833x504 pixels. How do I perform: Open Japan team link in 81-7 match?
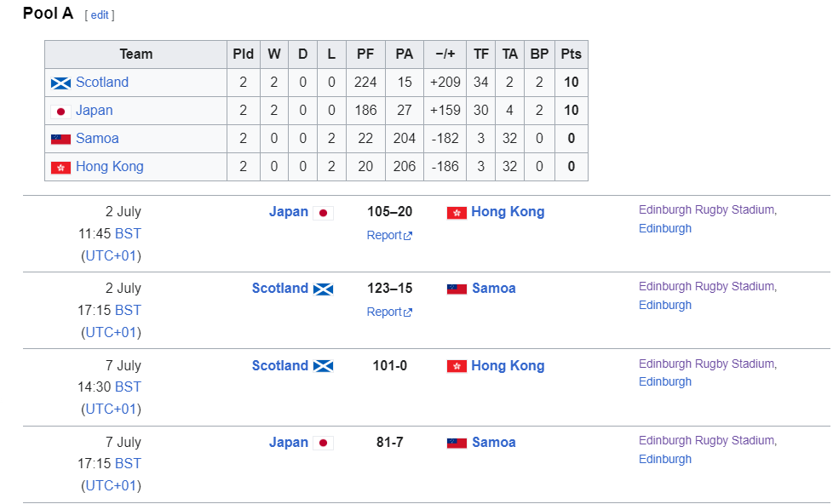tap(289, 443)
